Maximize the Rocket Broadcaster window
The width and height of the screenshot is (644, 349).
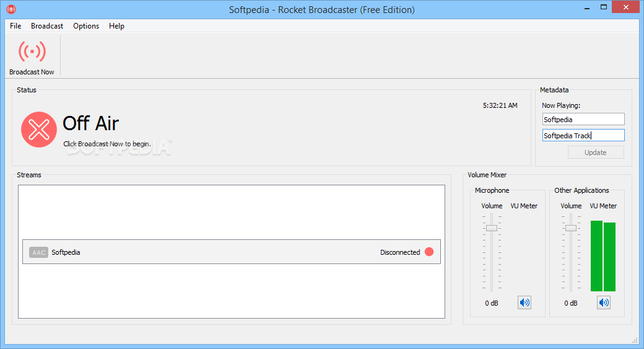[x=604, y=7]
